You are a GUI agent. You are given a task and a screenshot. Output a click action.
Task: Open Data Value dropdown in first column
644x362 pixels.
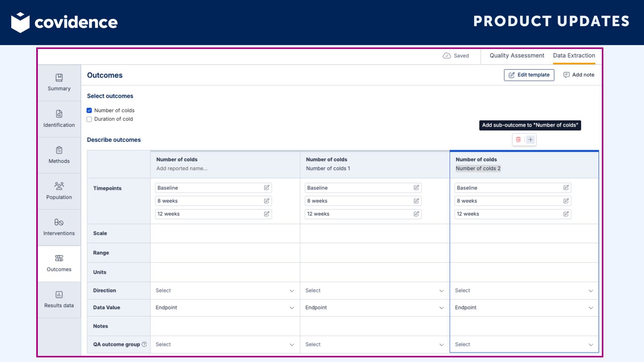[225, 308]
